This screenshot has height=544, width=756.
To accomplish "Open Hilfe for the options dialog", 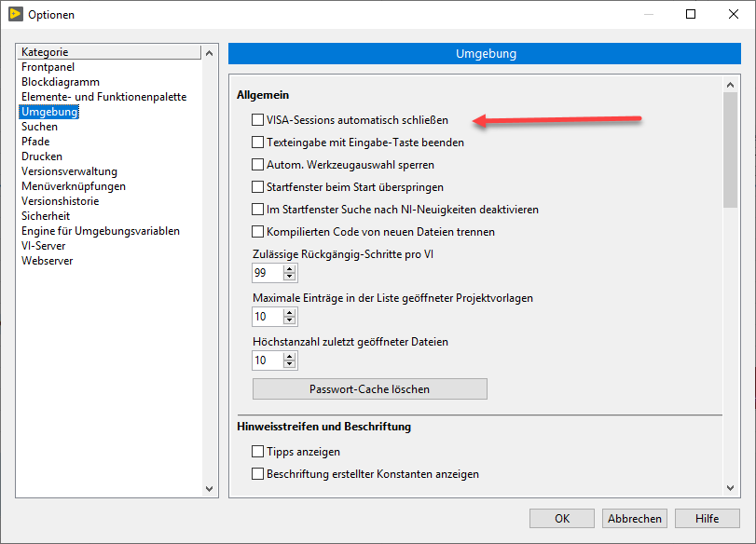I will pyautogui.click(x=708, y=519).
